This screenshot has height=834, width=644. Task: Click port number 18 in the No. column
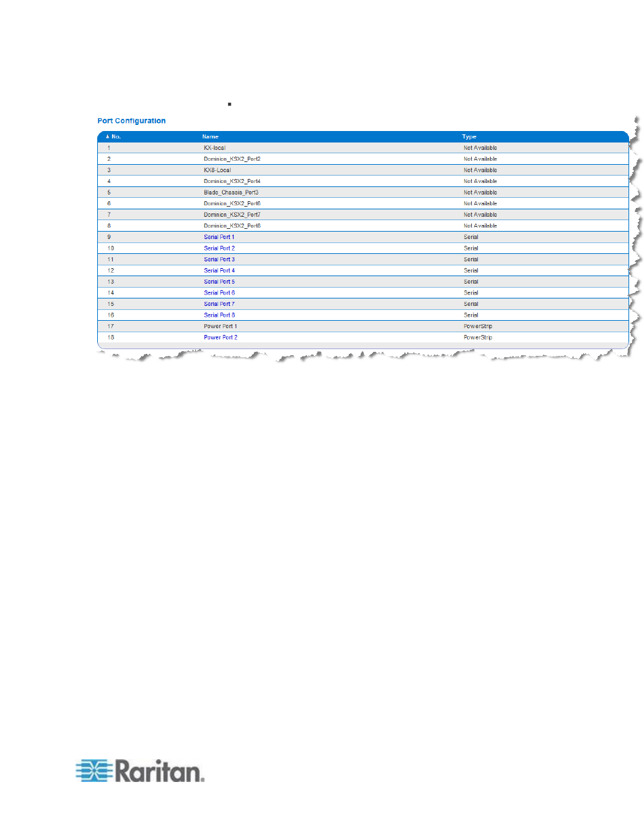pyautogui.click(x=111, y=338)
